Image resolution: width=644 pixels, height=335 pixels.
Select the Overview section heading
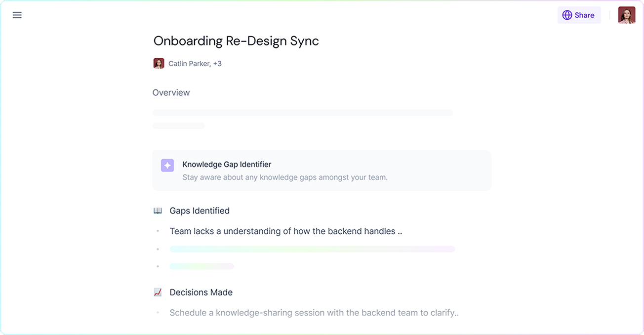tap(171, 92)
